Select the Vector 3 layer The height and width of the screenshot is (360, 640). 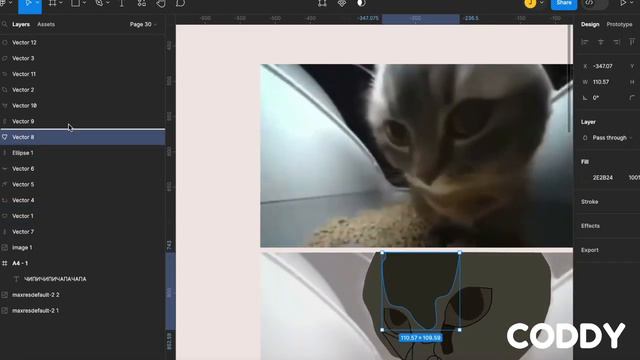[82, 58]
